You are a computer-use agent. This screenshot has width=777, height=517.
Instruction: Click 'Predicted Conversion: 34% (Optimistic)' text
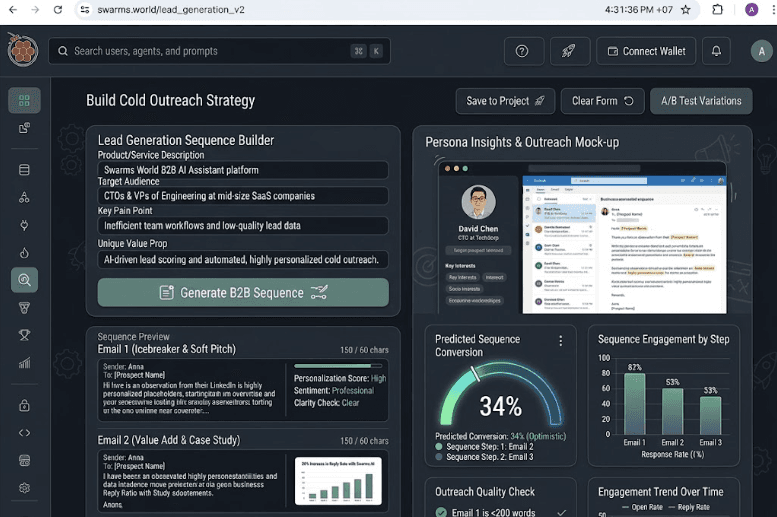coord(500,436)
